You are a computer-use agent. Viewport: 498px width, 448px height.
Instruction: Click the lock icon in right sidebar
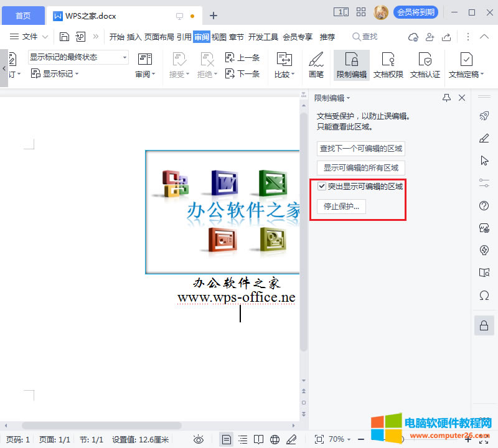tap(484, 325)
